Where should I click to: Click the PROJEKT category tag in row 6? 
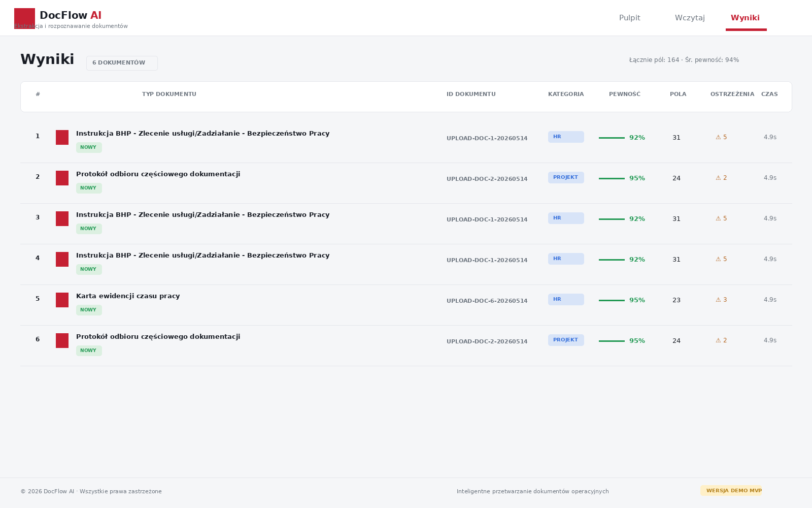pyautogui.click(x=566, y=340)
